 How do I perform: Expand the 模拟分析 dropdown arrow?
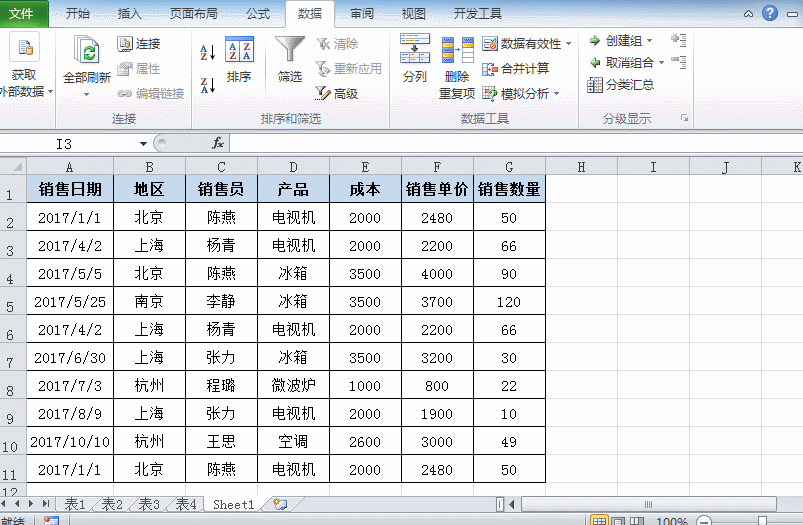(x=557, y=93)
